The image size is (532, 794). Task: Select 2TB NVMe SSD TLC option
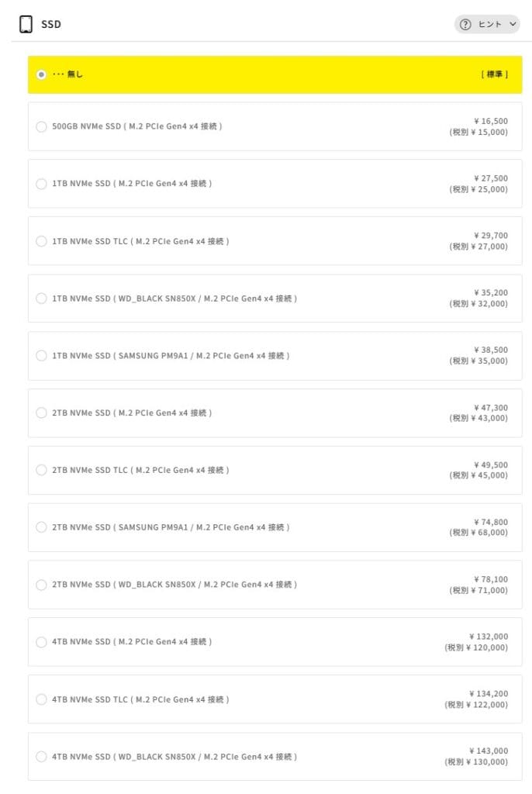42,470
